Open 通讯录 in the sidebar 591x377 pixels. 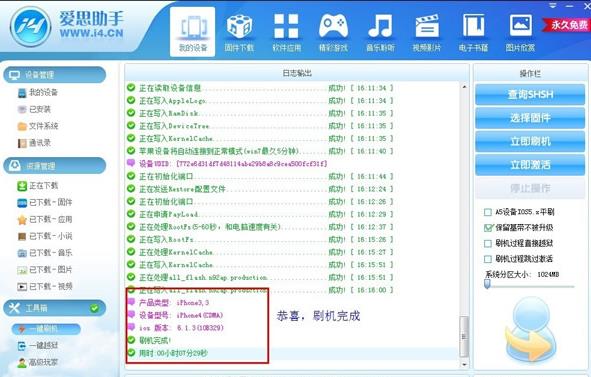[34, 143]
